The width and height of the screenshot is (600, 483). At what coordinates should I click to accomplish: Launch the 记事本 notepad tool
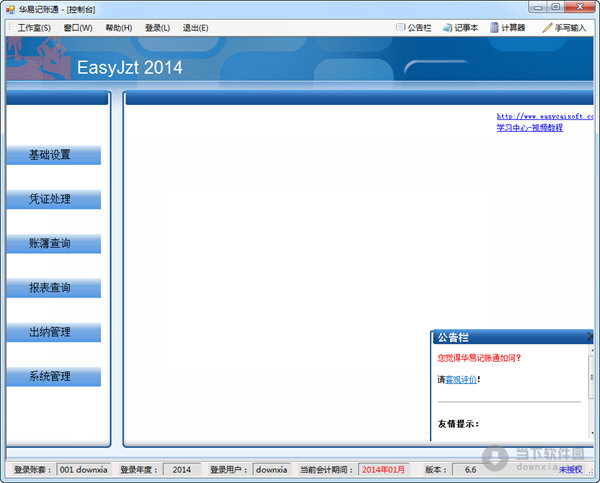coord(460,28)
